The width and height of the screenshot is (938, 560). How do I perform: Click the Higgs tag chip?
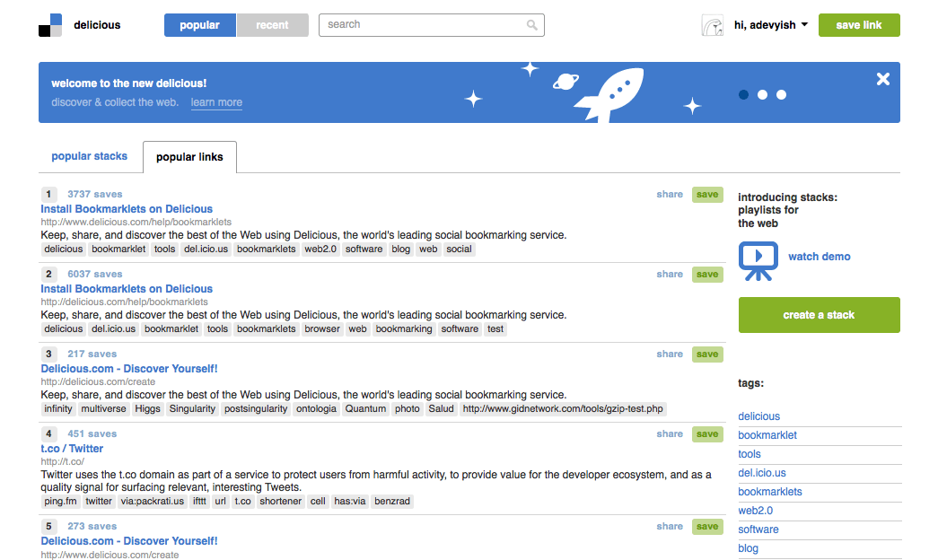pyautogui.click(x=148, y=408)
